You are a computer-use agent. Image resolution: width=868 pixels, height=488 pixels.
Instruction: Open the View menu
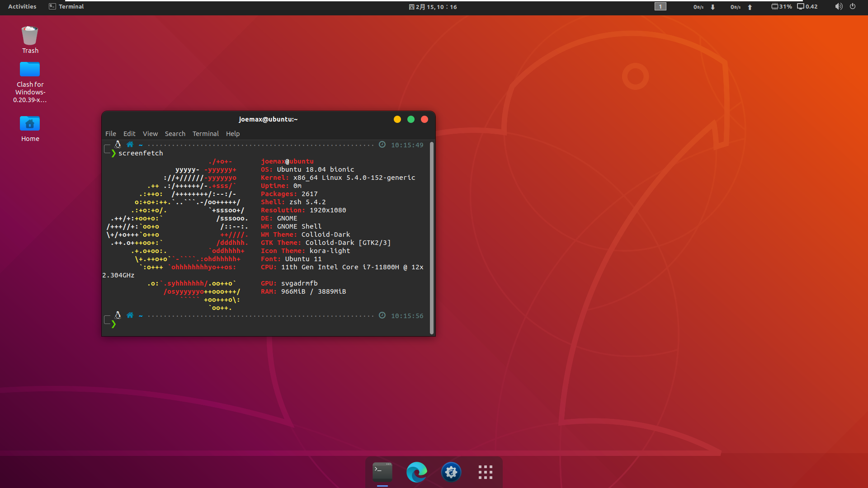[x=151, y=134]
